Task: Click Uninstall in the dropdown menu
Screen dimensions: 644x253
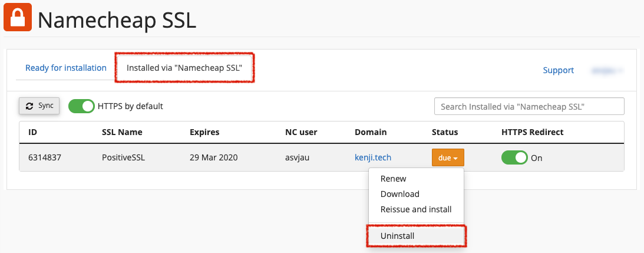Action: tap(416, 236)
